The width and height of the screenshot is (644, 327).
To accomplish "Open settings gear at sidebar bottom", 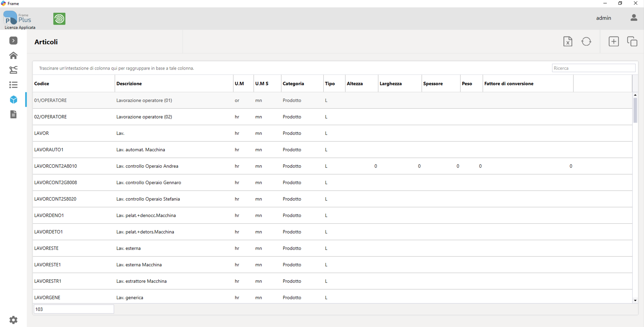I will pyautogui.click(x=13, y=320).
